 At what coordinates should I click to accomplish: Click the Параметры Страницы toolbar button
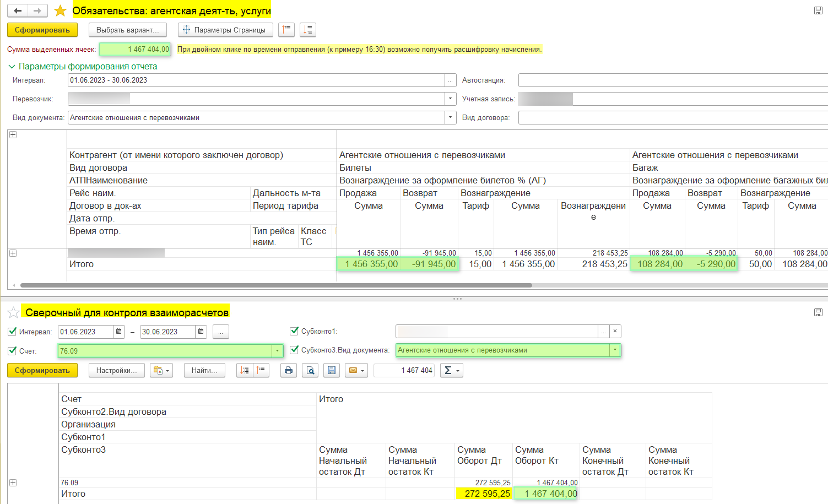click(x=225, y=30)
